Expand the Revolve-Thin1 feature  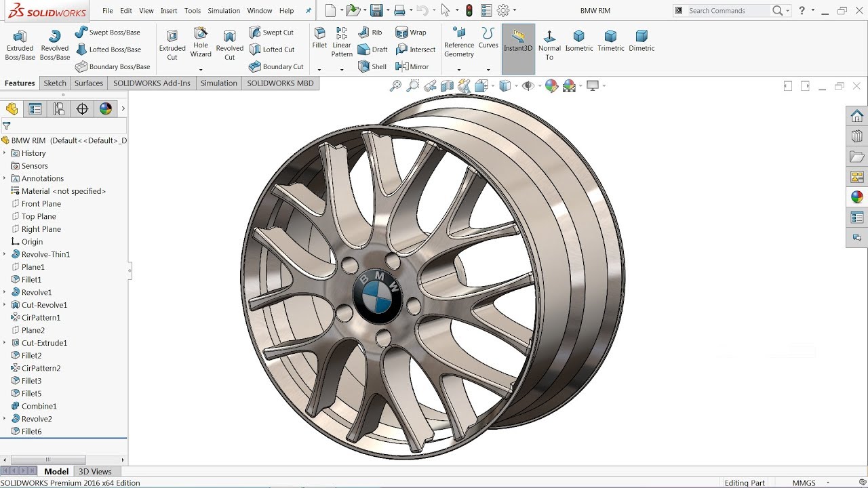tap(4, 254)
